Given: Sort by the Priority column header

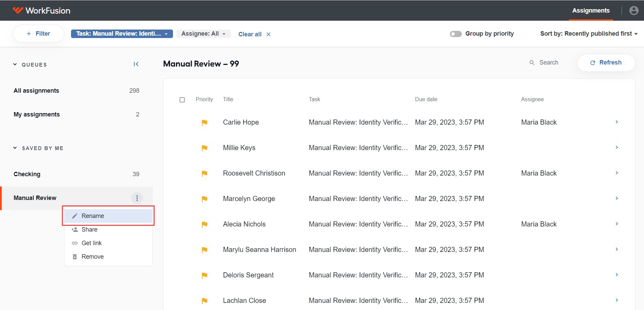Looking at the screenshot, I should point(204,99).
